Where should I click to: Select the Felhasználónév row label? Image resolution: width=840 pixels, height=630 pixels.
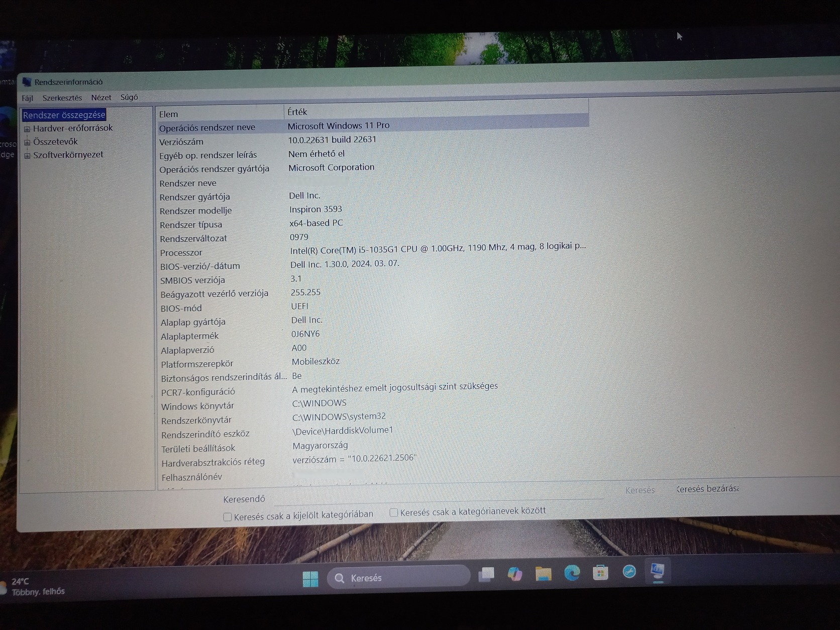click(x=191, y=477)
